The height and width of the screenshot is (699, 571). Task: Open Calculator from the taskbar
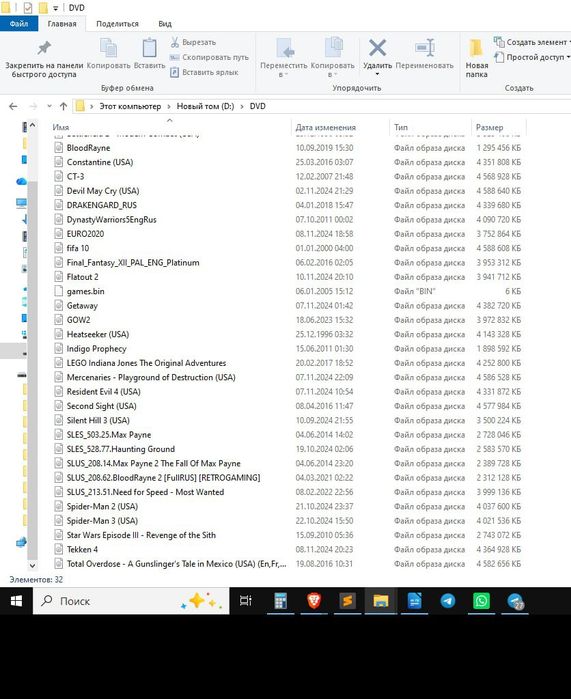(280, 601)
